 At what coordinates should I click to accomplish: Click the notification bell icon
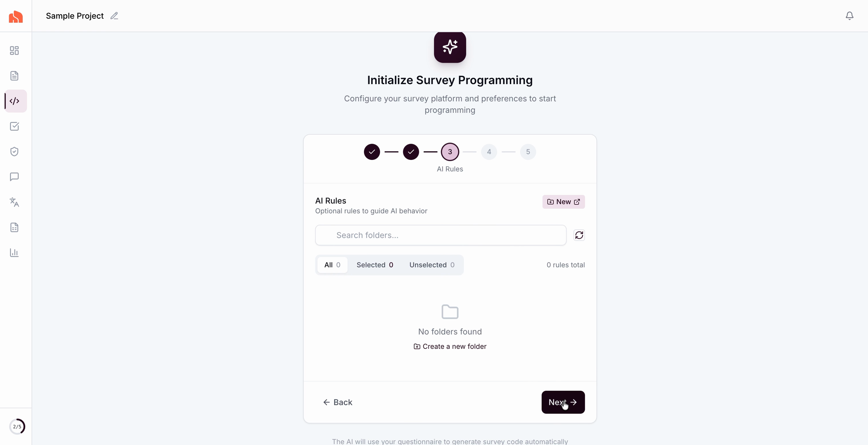849,16
